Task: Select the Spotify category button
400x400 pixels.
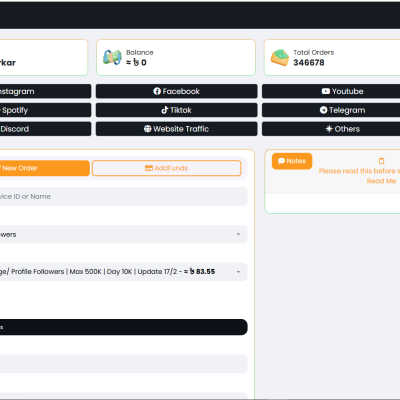Action: [x=45, y=110]
